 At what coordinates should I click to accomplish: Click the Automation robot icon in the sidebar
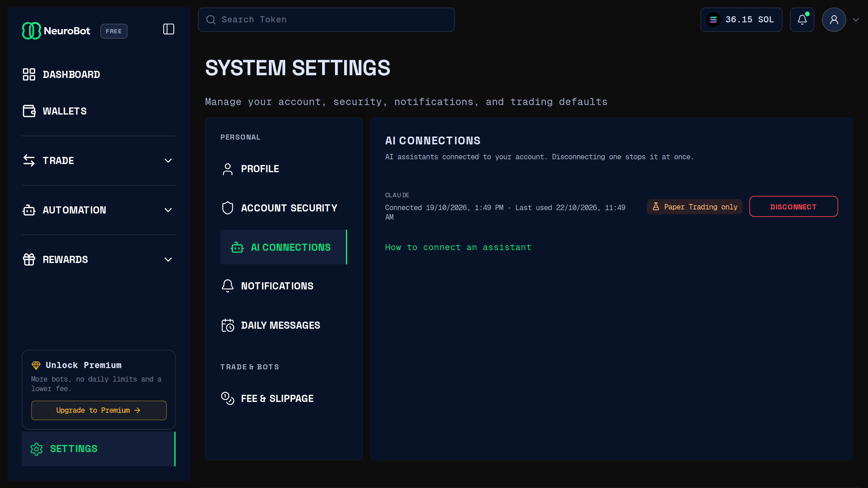[29, 210]
